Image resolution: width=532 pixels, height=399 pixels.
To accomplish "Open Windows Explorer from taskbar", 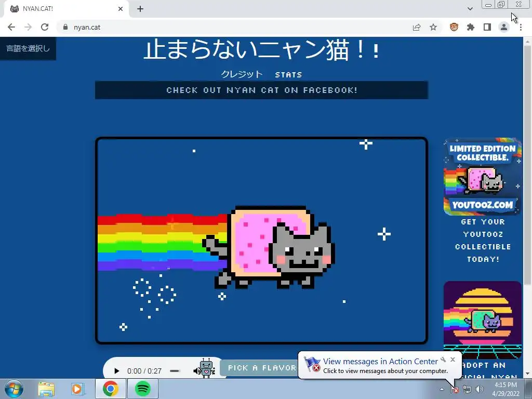I will click(46, 389).
